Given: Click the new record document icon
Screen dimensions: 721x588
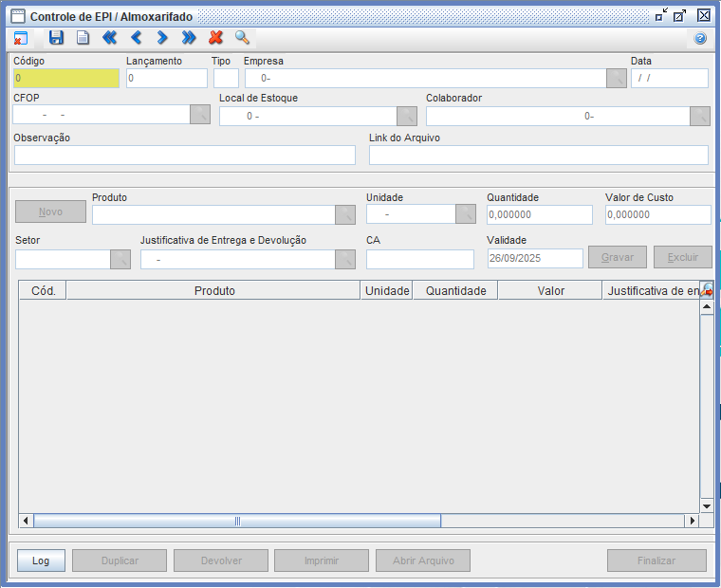Looking at the screenshot, I should [83, 38].
